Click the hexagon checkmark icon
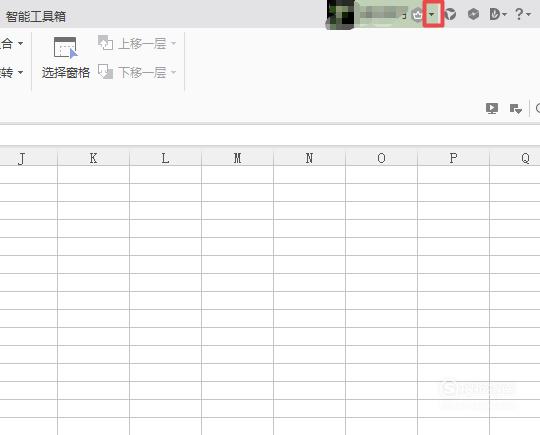Viewport: 540px width, 435px height. pyautogui.click(x=474, y=14)
